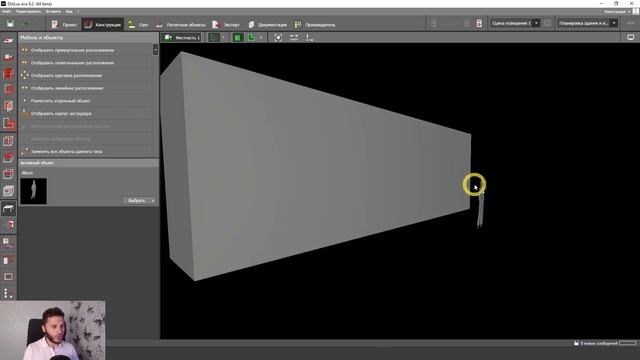Switch to the Расчетные объекты tab
This screenshot has width=640, height=360.
pos(180,24)
